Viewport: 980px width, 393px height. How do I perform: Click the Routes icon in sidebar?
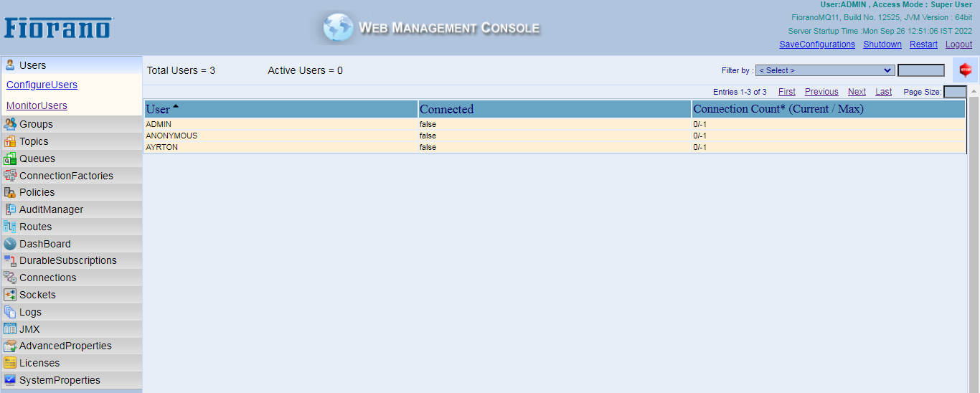(x=10, y=227)
